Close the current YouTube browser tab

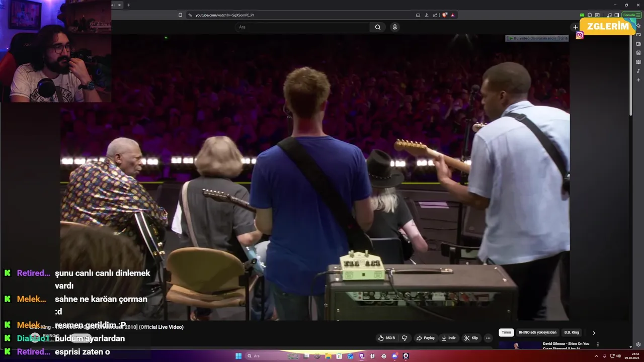click(x=120, y=5)
